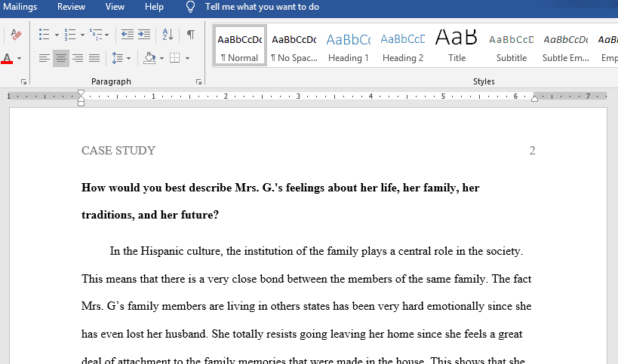Toggle Show/Hide paragraph marks
618x364 pixels.
(190, 35)
